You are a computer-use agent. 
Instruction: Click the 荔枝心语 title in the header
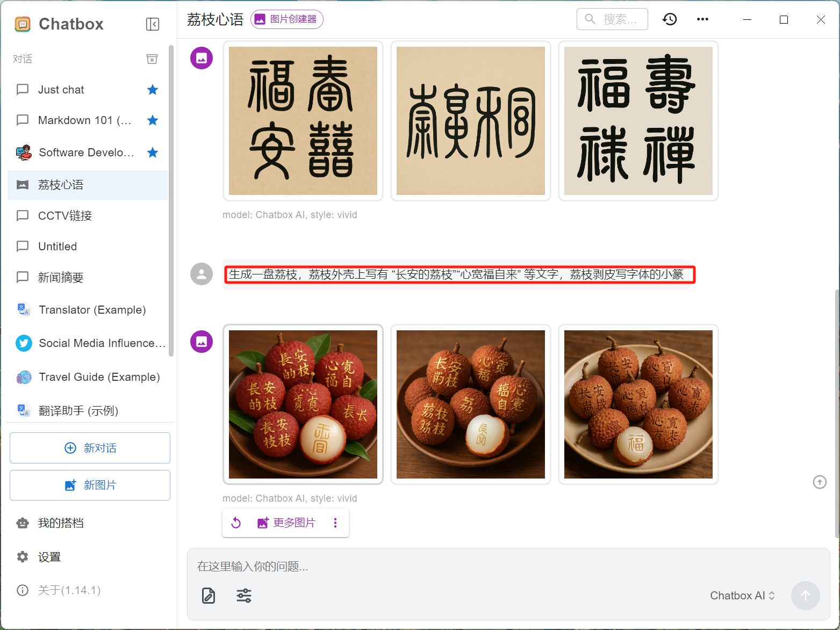coord(216,19)
